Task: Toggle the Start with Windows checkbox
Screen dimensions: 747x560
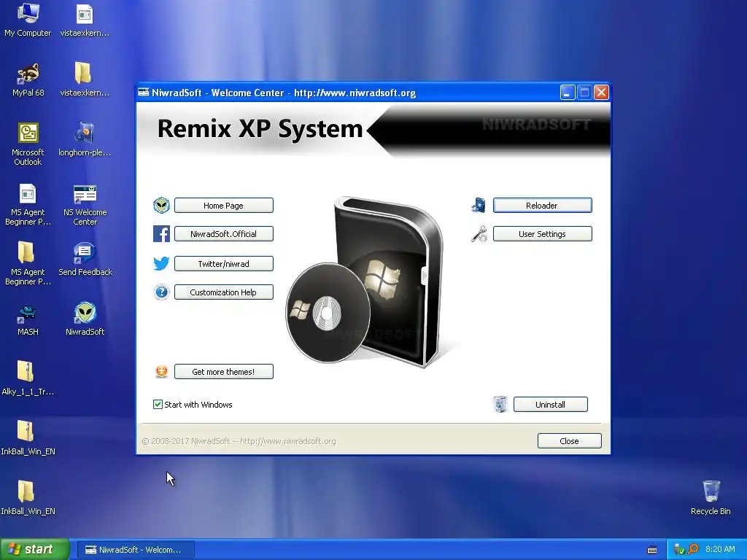Action: (158, 404)
